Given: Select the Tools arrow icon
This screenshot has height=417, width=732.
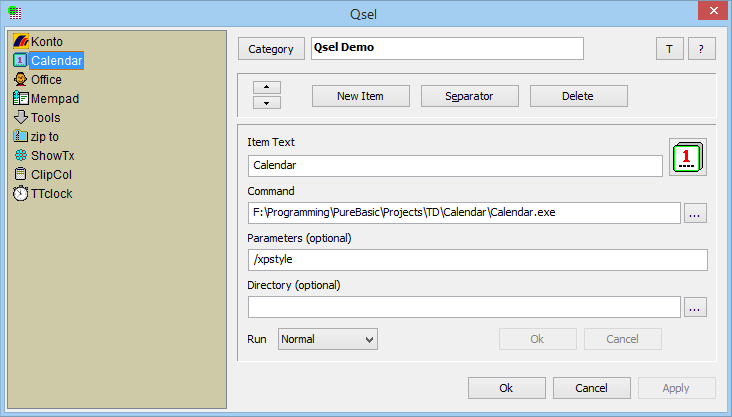Looking at the screenshot, I should click(20, 118).
